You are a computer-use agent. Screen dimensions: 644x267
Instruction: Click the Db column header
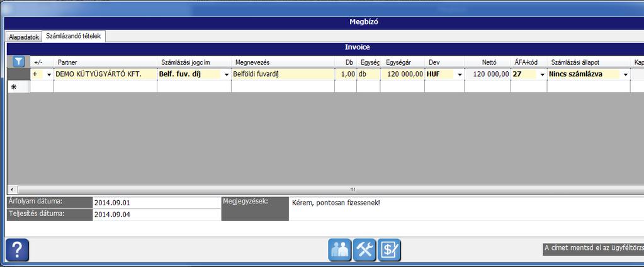(346, 62)
